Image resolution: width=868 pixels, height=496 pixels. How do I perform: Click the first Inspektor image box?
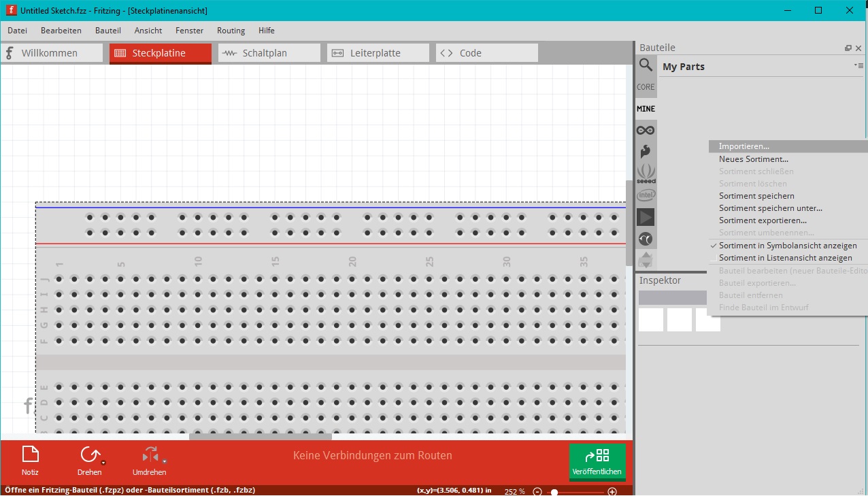tap(651, 320)
